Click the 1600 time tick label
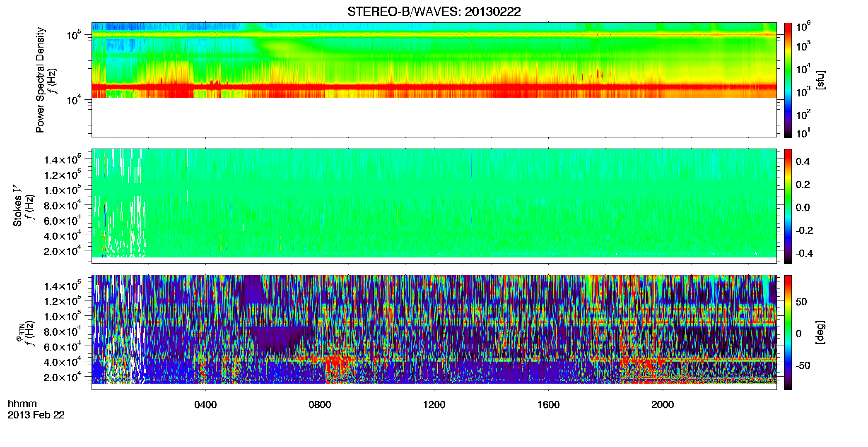The image size is (868, 447). pyautogui.click(x=548, y=405)
